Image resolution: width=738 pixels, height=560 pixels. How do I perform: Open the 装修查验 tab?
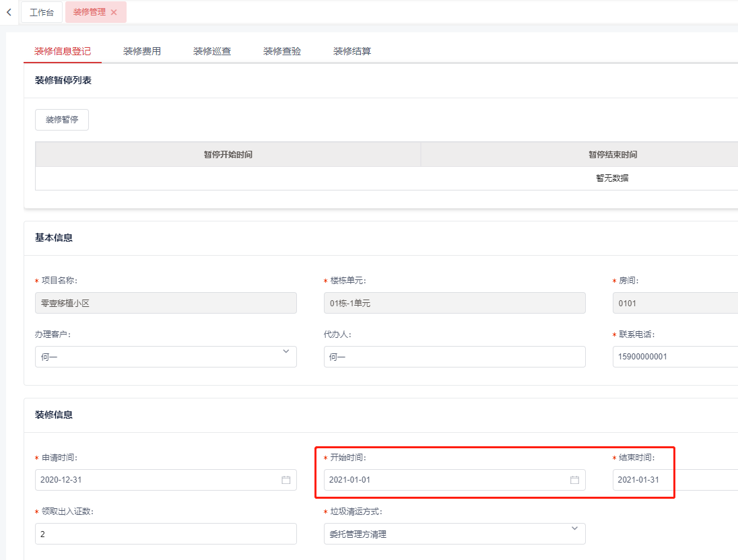(282, 51)
